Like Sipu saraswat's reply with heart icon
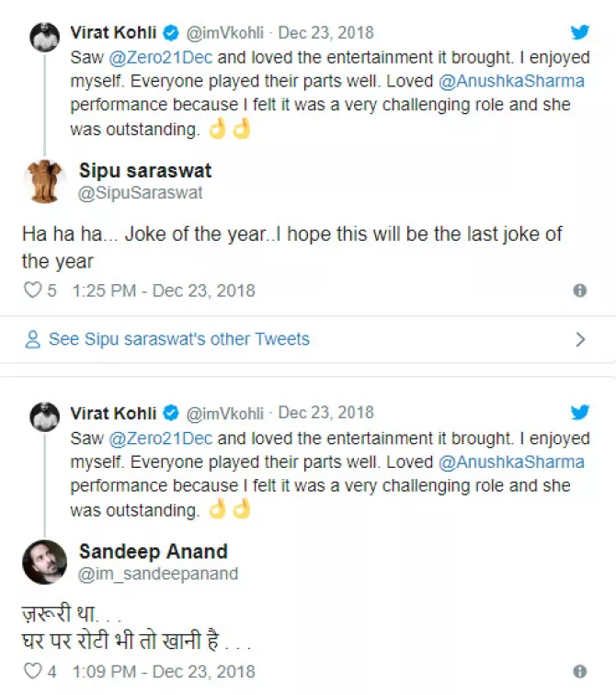 (x=33, y=291)
